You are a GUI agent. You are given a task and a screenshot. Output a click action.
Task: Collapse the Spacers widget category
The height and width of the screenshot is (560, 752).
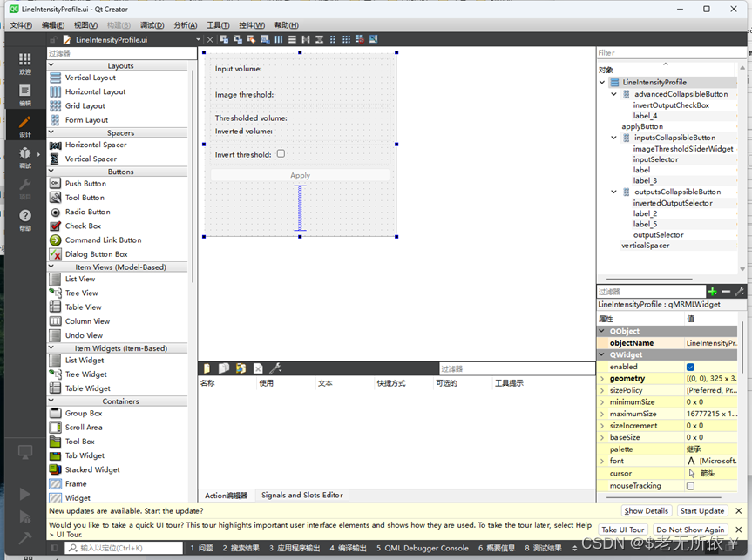click(51, 132)
